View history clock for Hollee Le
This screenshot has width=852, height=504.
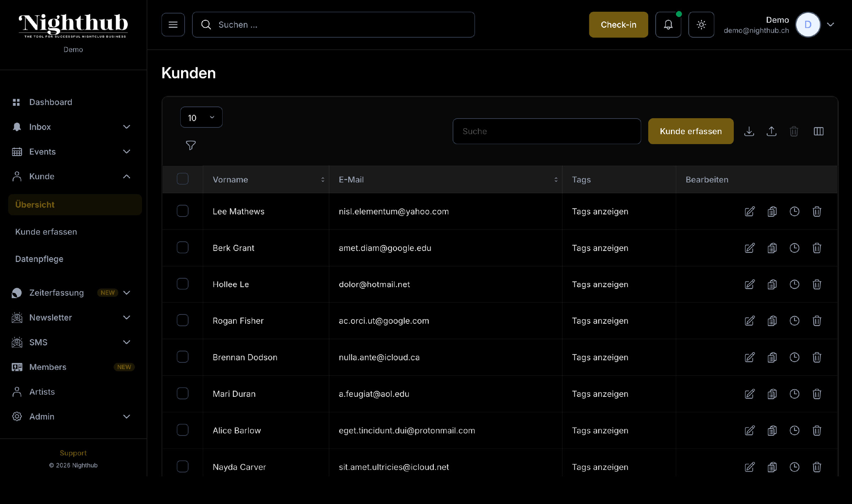pyautogui.click(x=794, y=284)
